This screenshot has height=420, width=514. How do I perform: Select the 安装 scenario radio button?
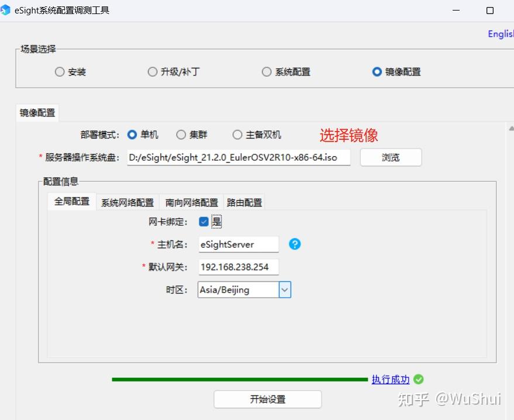tap(59, 71)
